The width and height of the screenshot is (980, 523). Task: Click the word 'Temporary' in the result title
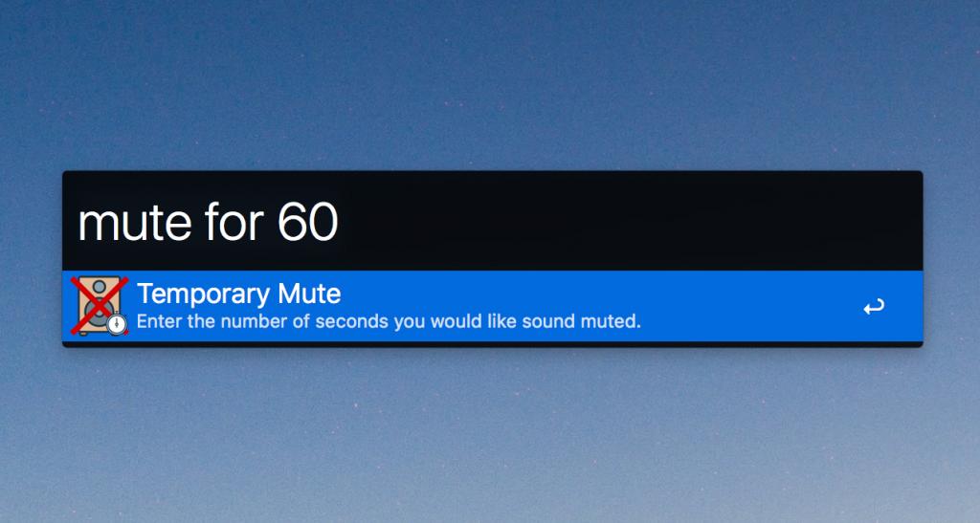coord(205,294)
